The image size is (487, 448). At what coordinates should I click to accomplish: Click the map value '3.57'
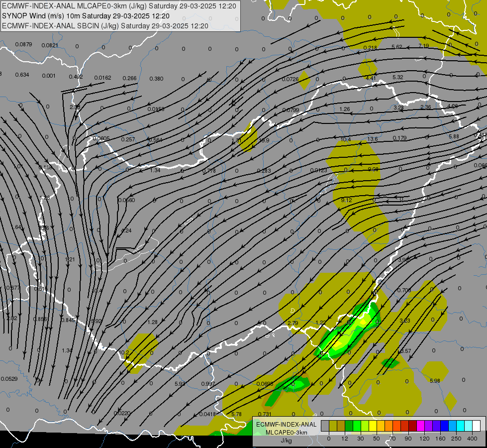(405, 351)
